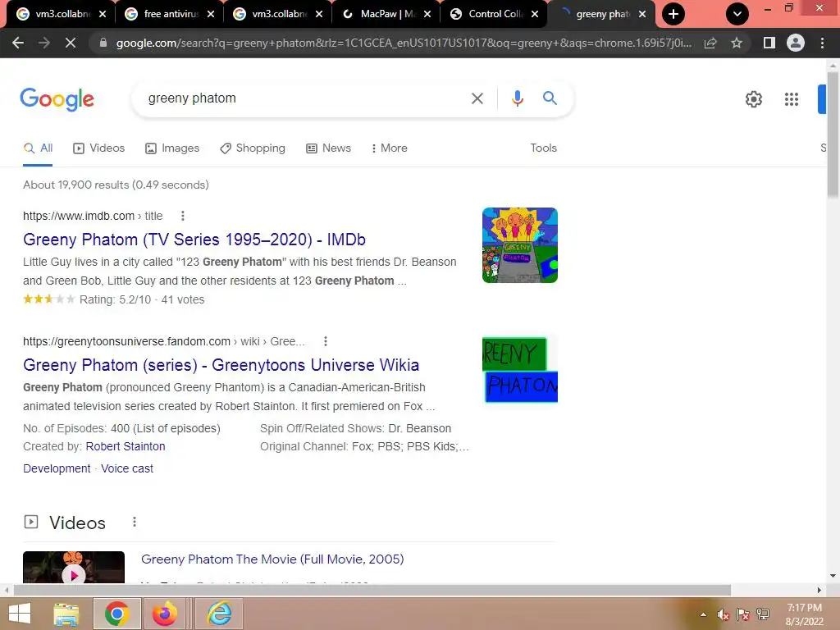Open Greeny Phatom IMDb result link
Image resolution: width=840 pixels, height=630 pixels.
[x=194, y=240]
